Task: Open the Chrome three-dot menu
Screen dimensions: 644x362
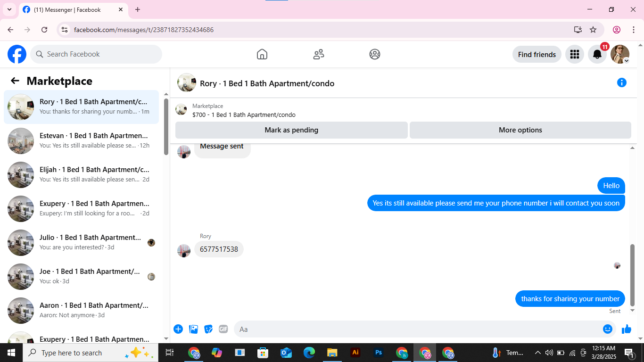Action: pyautogui.click(x=634, y=30)
